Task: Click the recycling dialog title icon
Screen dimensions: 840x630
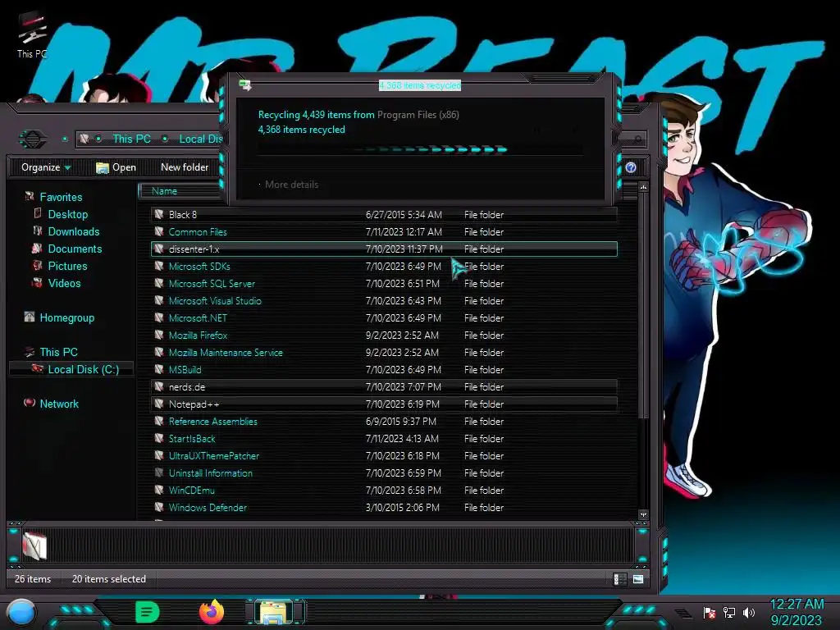Action: tap(244, 84)
